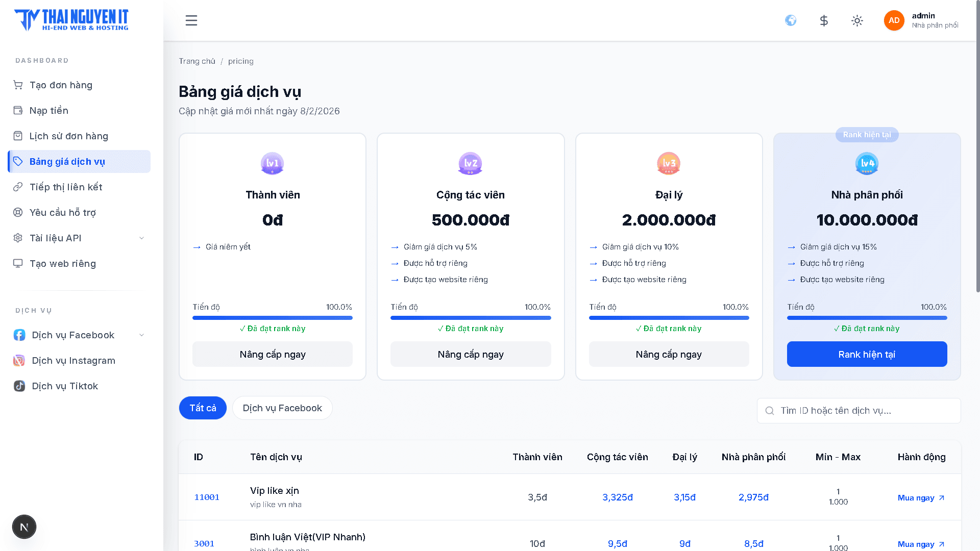Click the tag icon for Bảng giá dịch vụ
Screen dimensions: 980x551
(18, 161)
